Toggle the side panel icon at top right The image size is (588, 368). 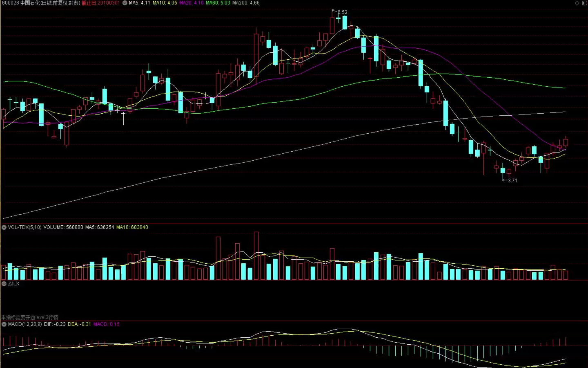(x=584, y=3)
